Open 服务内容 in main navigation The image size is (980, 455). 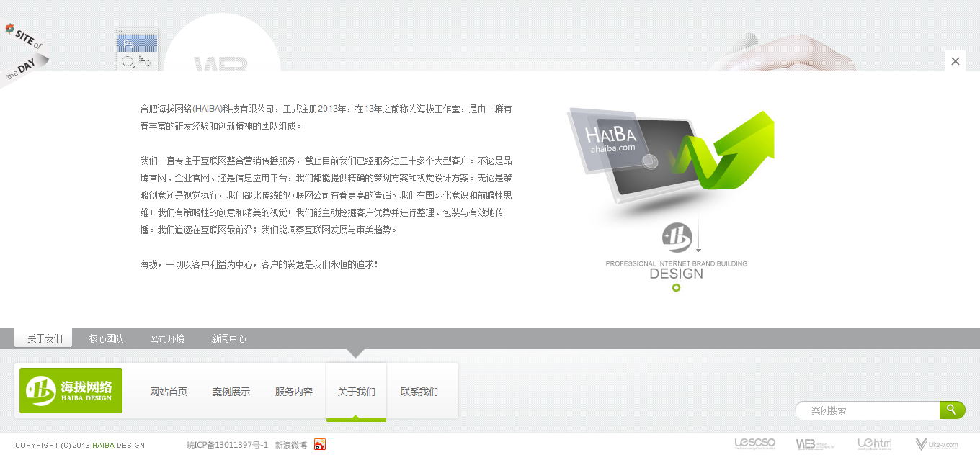tap(294, 392)
